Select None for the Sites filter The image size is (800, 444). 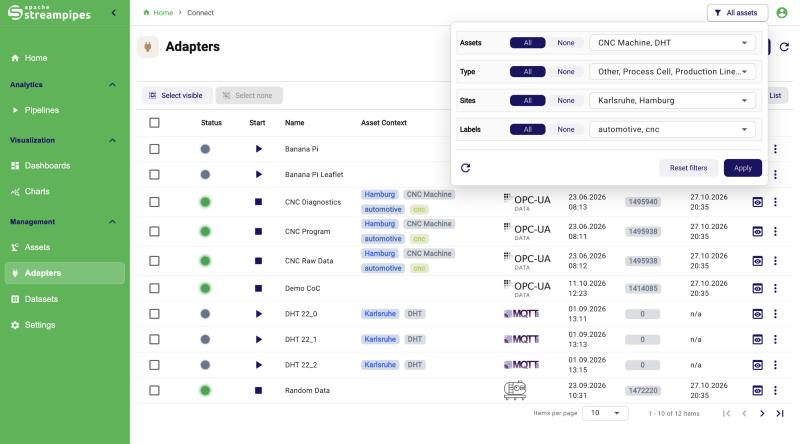pyautogui.click(x=565, y=101)
